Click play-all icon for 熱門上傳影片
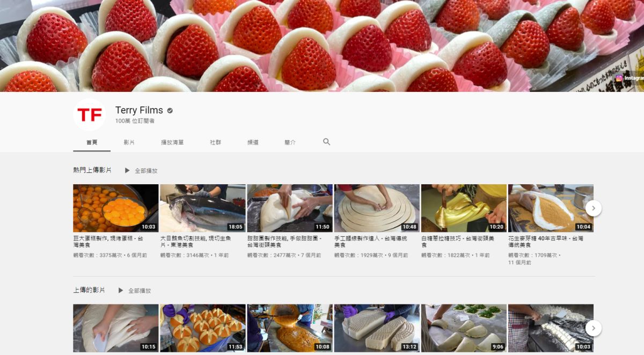644x355 pixels. 127,170
